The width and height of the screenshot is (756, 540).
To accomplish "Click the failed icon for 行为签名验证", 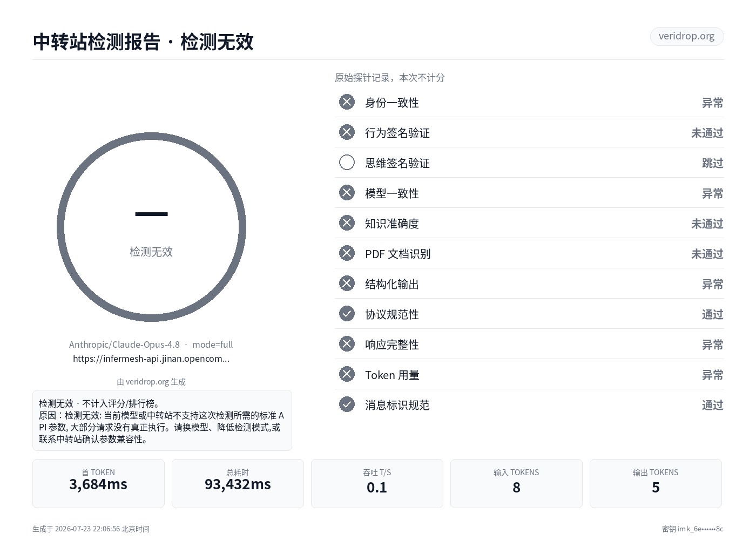I will click(347, 132).
